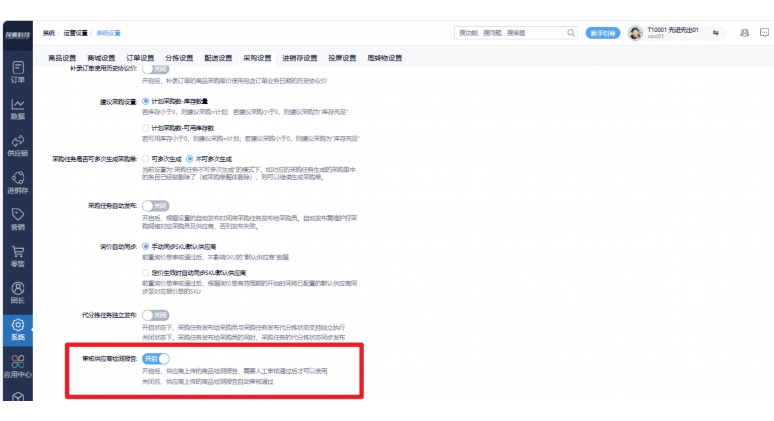Image resolution: width=774 pixels, height=421 pixels.
Task: Select 手动同步SKU默认供应商 radio option
Action: pyautogui.click(x=146, y=246)
